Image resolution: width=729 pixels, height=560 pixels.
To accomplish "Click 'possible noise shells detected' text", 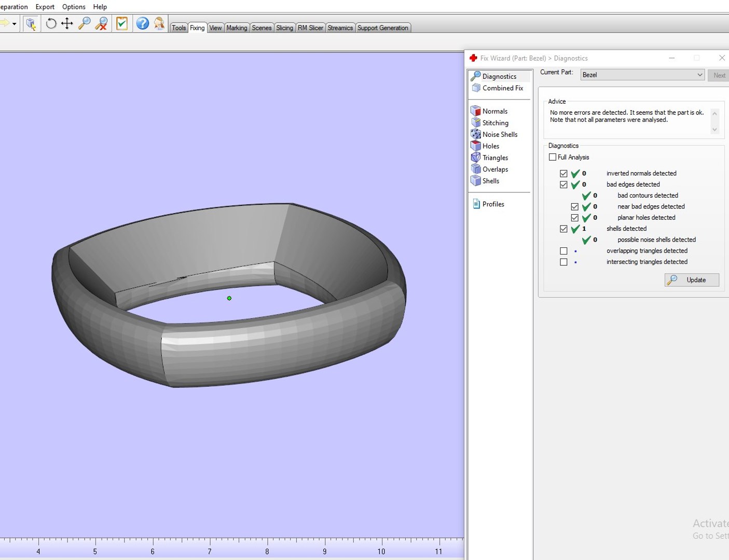I will 656,240.
